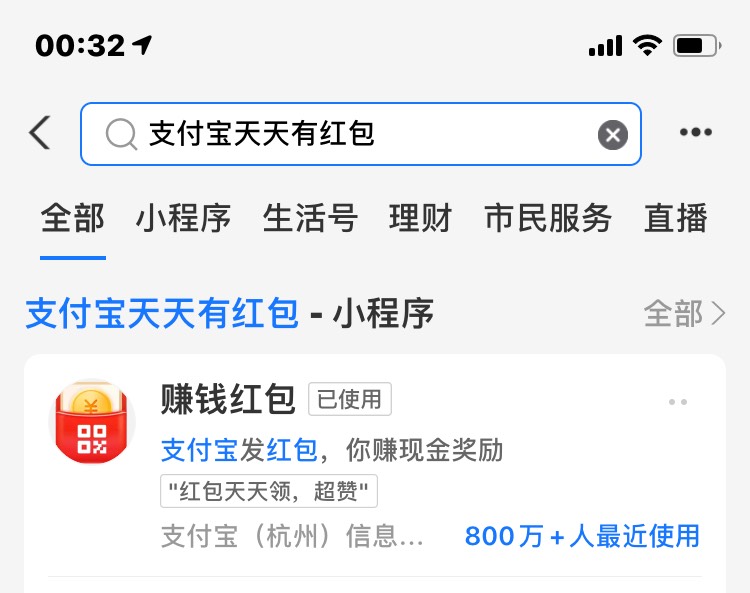
Task: Tap the Wi-Fi status icon
Action: tap(647, 45)
